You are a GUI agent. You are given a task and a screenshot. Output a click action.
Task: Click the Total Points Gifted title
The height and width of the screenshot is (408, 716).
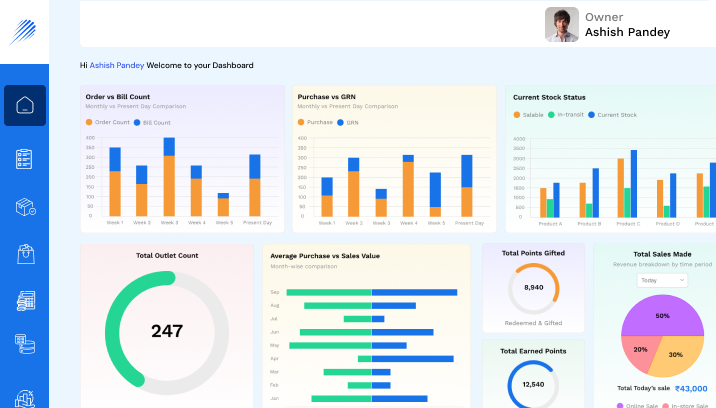click(x=533, y=253)
